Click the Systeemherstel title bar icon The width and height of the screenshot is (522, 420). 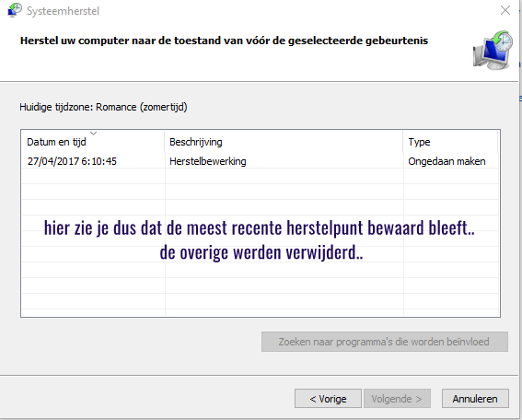[x=15, y=10]
